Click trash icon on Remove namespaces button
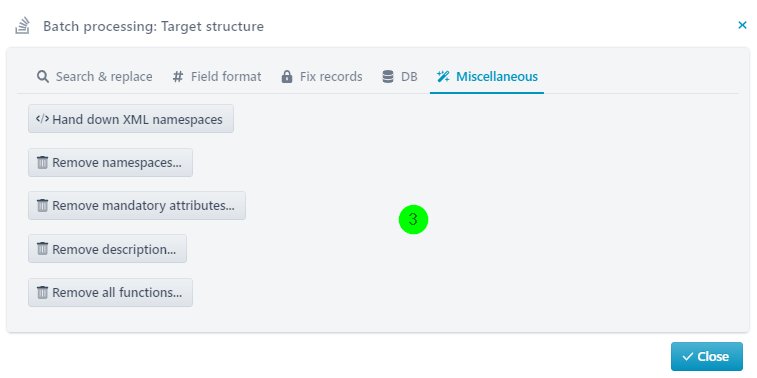This screenshot has height=378, width=757. [x=42, y=162]
